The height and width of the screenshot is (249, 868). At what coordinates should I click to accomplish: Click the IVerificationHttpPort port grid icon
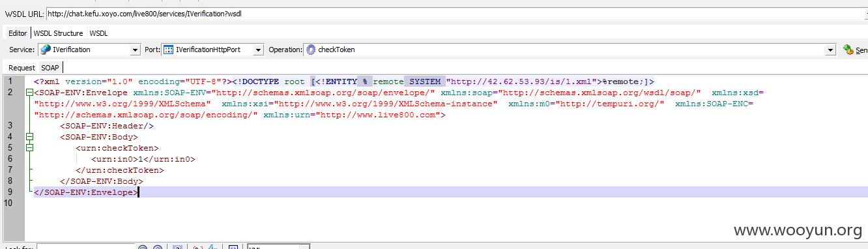click(x=168, y=50)
